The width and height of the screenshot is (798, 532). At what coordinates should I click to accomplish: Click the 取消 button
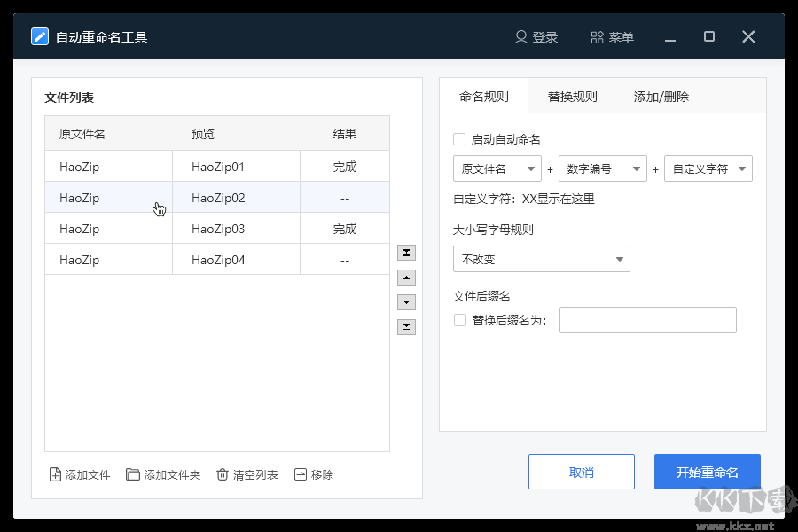tap(581, 471)
